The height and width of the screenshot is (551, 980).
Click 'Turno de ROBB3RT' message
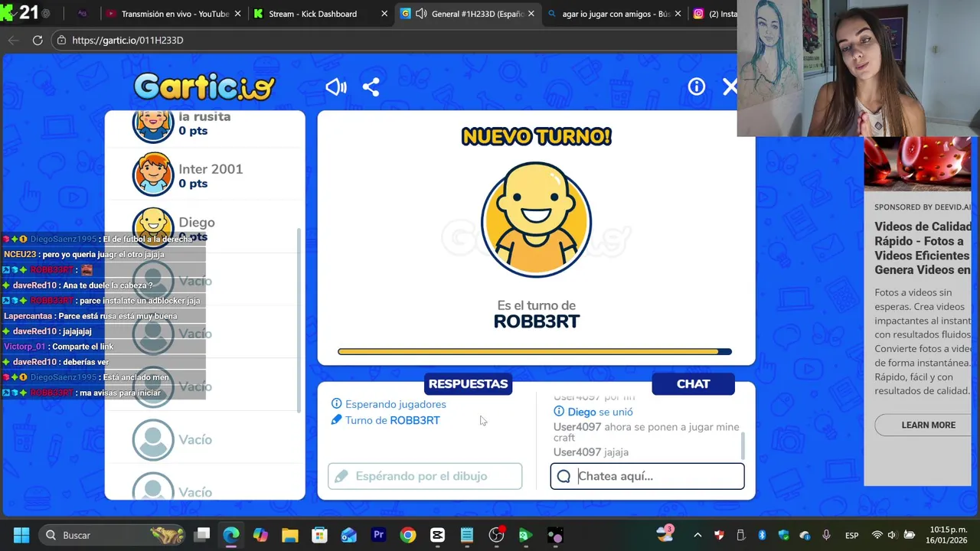click(392, 420)
